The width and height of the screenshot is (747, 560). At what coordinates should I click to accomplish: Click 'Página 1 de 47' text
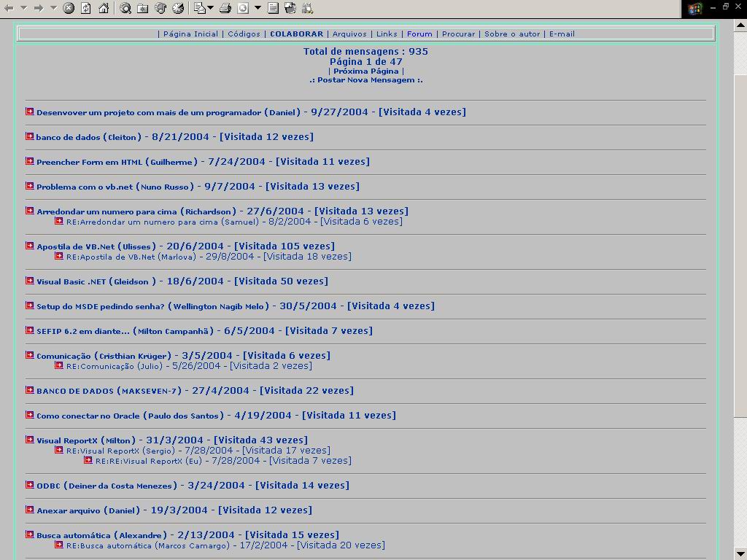(x=366, y=61)
